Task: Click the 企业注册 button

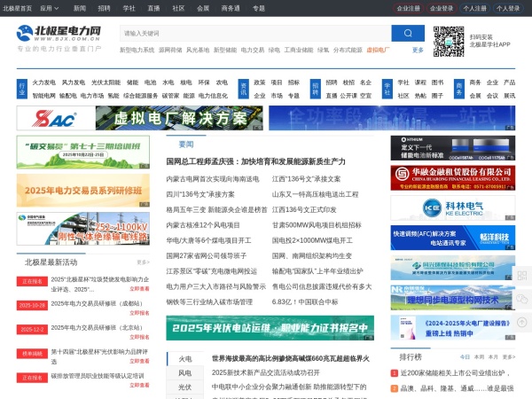Action: pyautogui.click(x=408, y=8)
